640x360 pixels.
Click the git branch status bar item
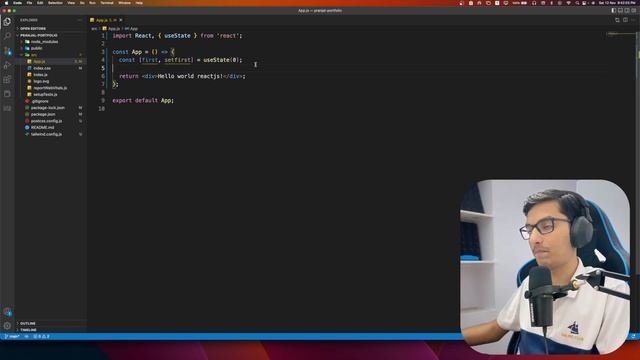pos(12,337)
